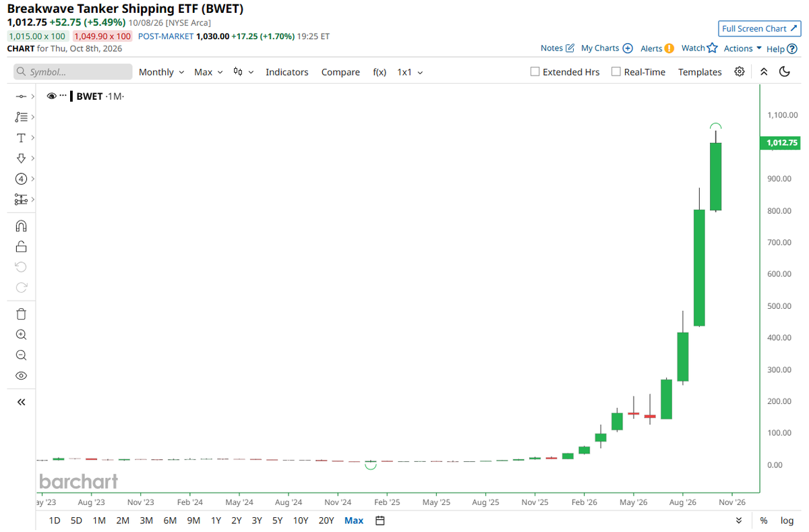Collapse the left drawing toolbar

coord(21,402)
